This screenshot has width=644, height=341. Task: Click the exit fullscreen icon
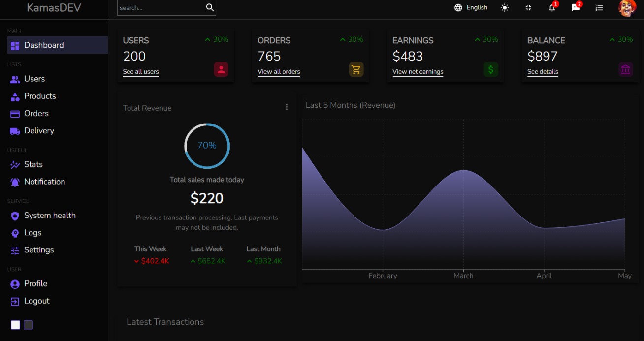pyautogui.click(x=528, y=8)
